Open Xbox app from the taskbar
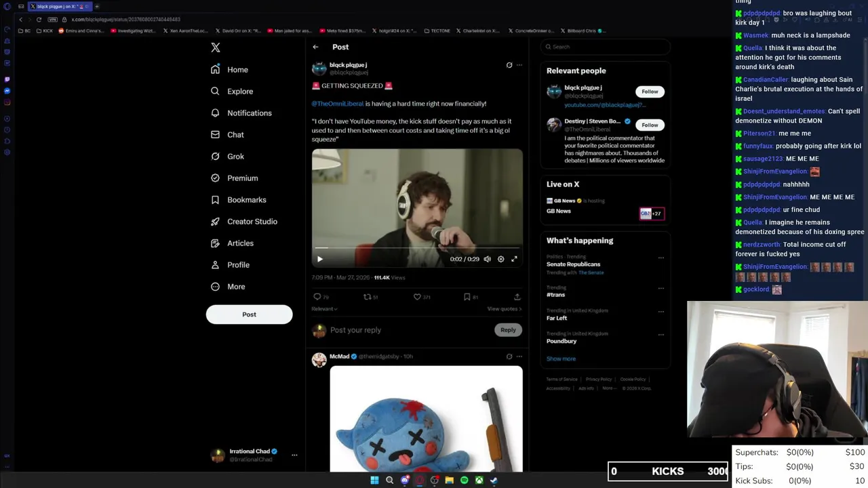 tap(479, 480)
